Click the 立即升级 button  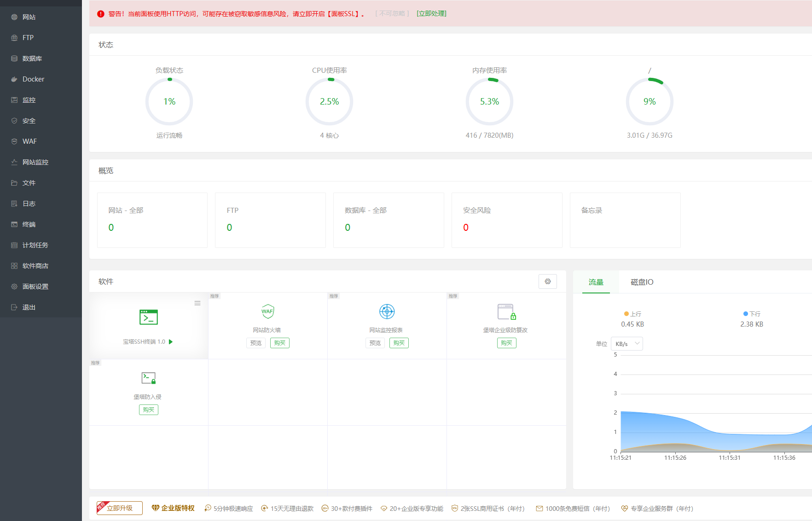120,508
